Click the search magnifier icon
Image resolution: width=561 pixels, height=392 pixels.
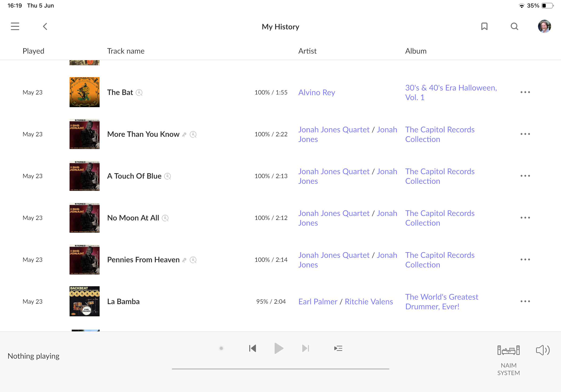coord(514,26)
